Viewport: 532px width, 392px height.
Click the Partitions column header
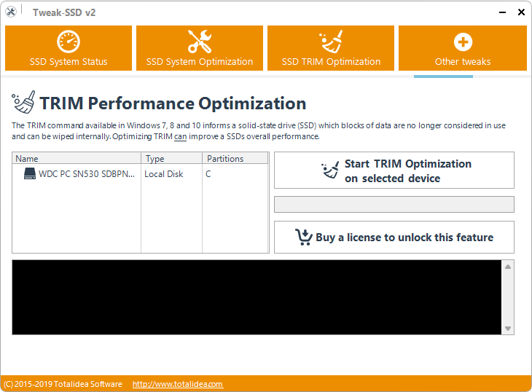coord(235,158)
